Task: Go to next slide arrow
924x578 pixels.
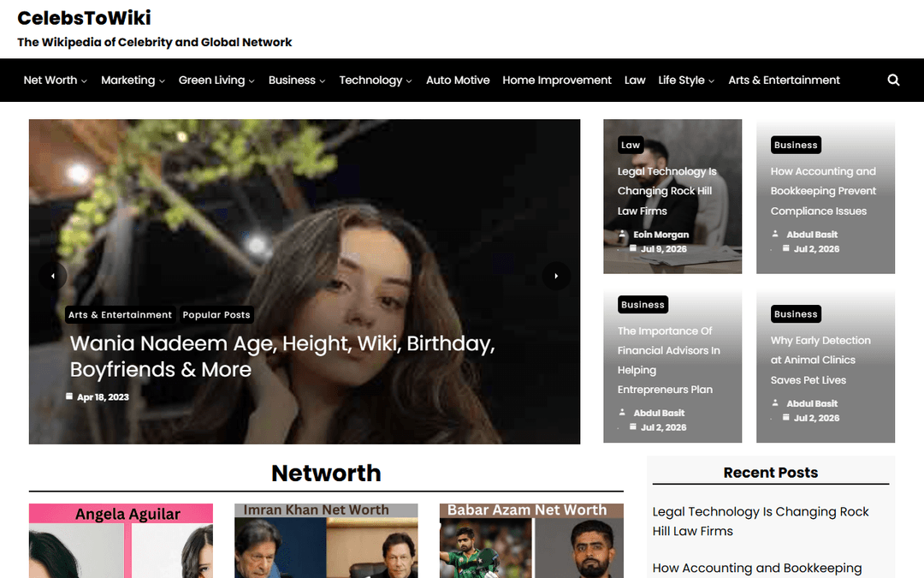Action: (x=556, y=276)
